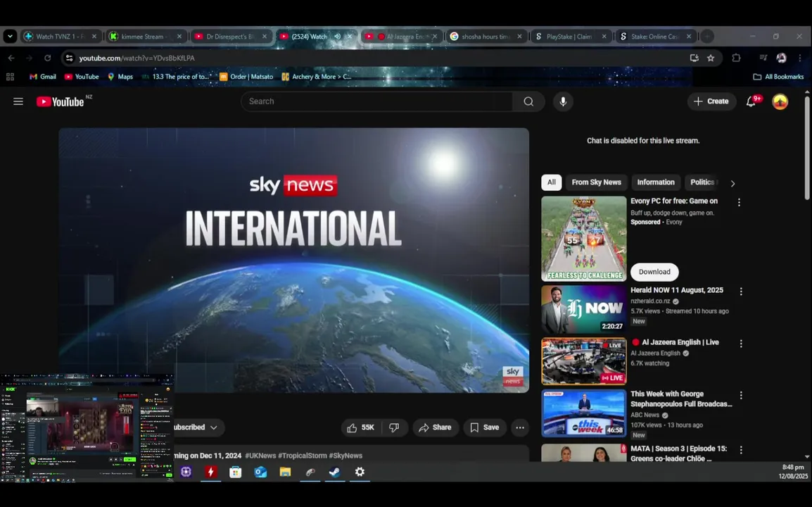Open options menu for Evony ad
This screenshot has width=812, height=507.
[x=739, y=202]
